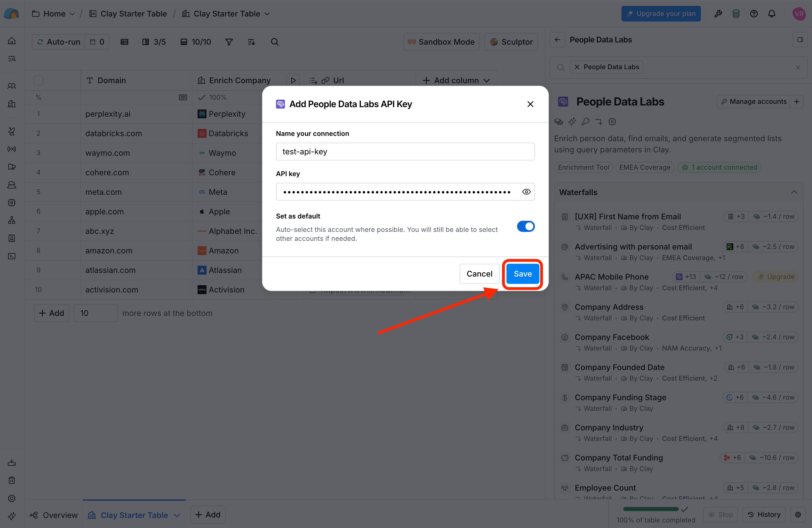Select header checkbox for all rows
812x528 pixels.
[39, 81]
